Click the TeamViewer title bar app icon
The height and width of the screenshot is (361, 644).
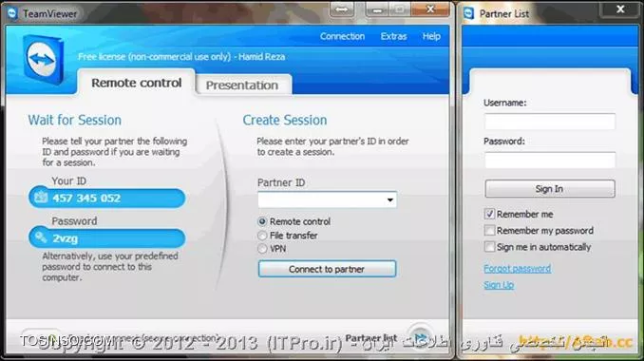[x=12, y=13]
